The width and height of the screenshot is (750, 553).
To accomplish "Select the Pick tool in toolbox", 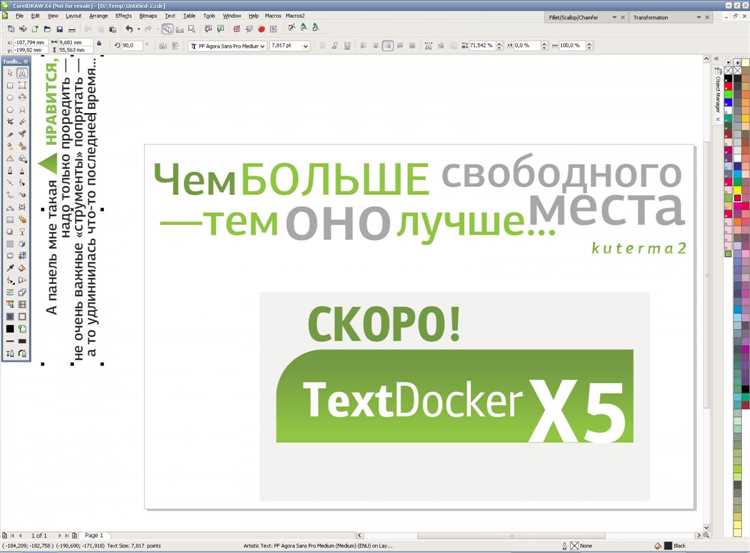I will point(10,73).
